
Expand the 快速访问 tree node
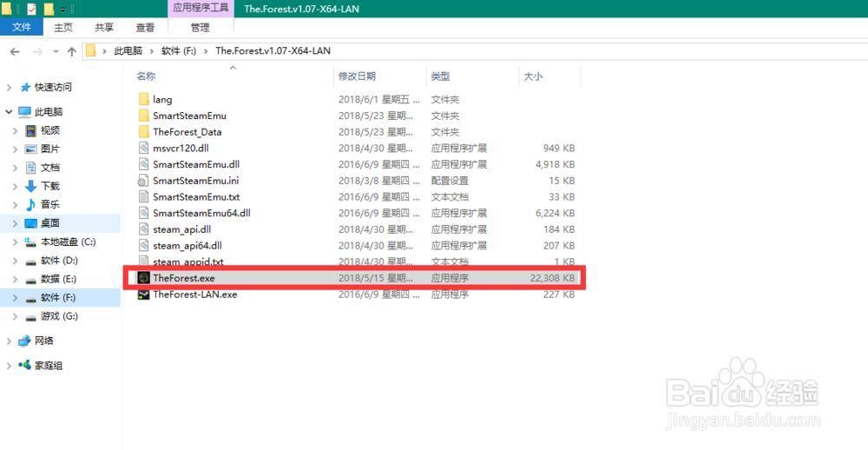click(9, 87)
